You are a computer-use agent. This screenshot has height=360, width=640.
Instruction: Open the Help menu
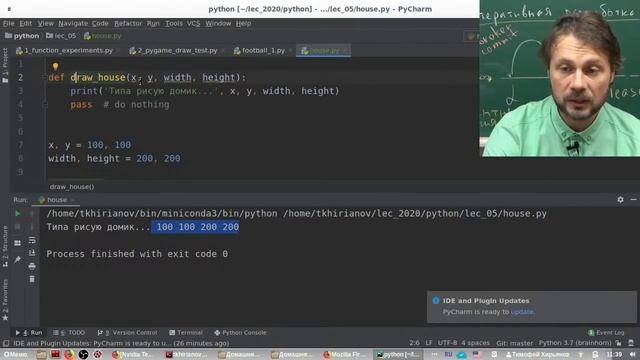[x=243, y=23]
